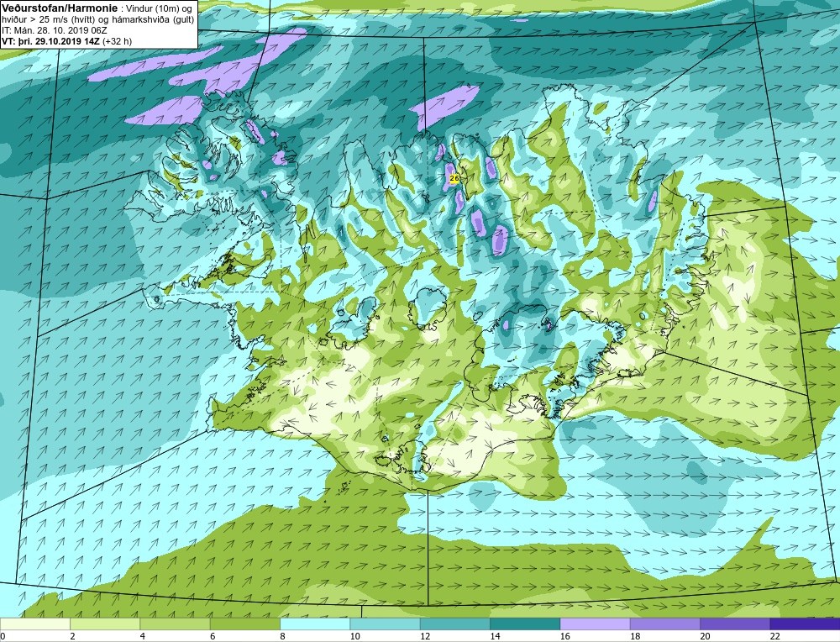
Task: Click the yellow 26 maximum gust marker
Action: click(454, 178)
